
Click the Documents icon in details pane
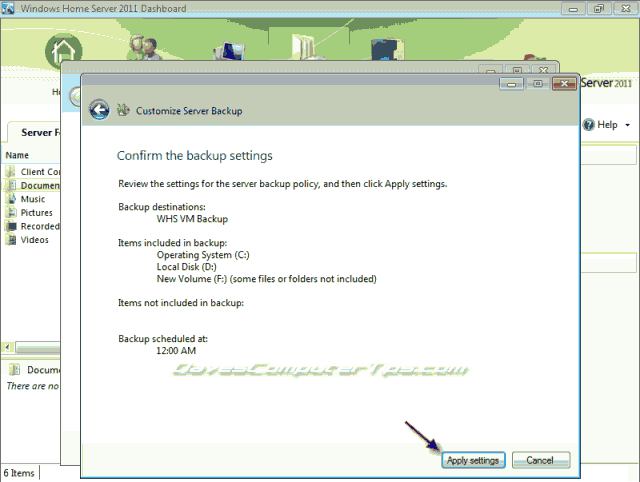[14, 369]
